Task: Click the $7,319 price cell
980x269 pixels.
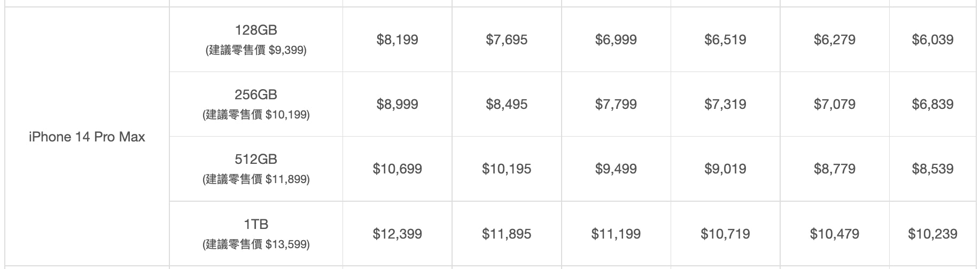Action: (x=725, y=104)
